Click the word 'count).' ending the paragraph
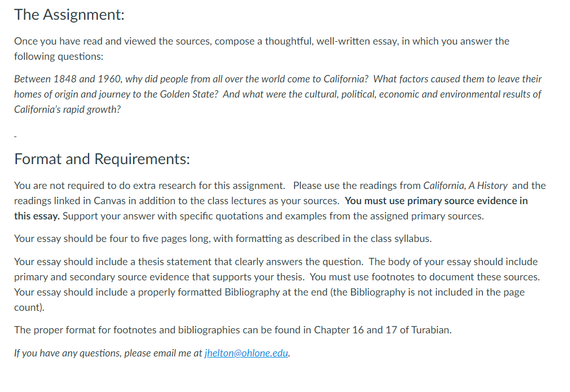The image size is (570, 392). pyautogui.click(x=29, y=307)
